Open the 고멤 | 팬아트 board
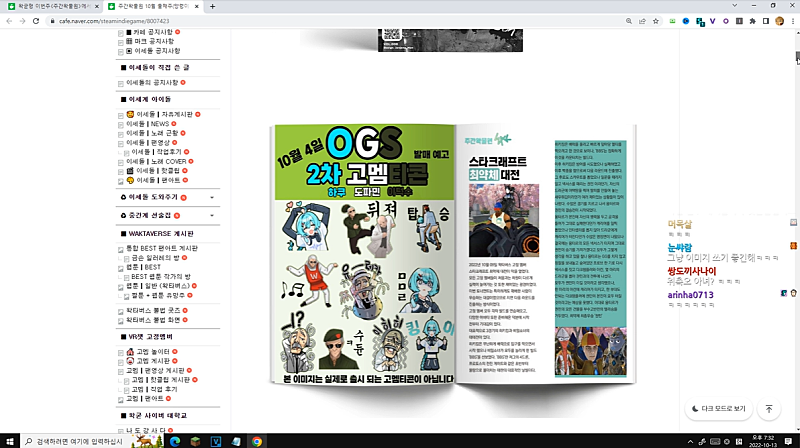 (144, 399)
